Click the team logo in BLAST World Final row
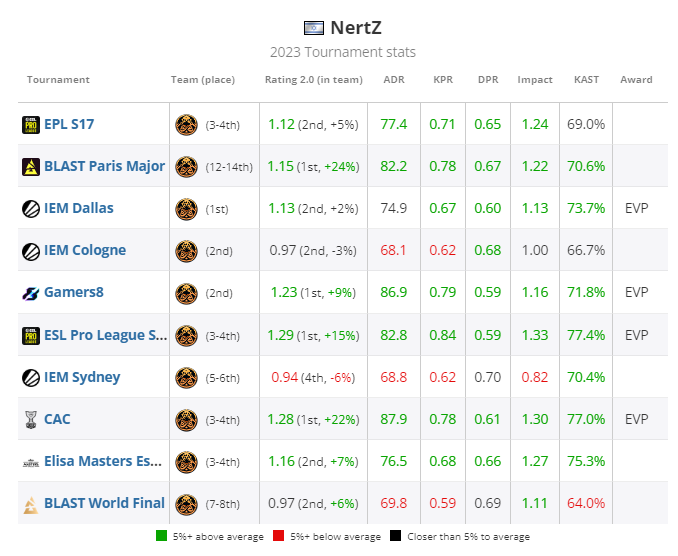The image size is (678, 556). pyautogui.click(x=186, y=504)
